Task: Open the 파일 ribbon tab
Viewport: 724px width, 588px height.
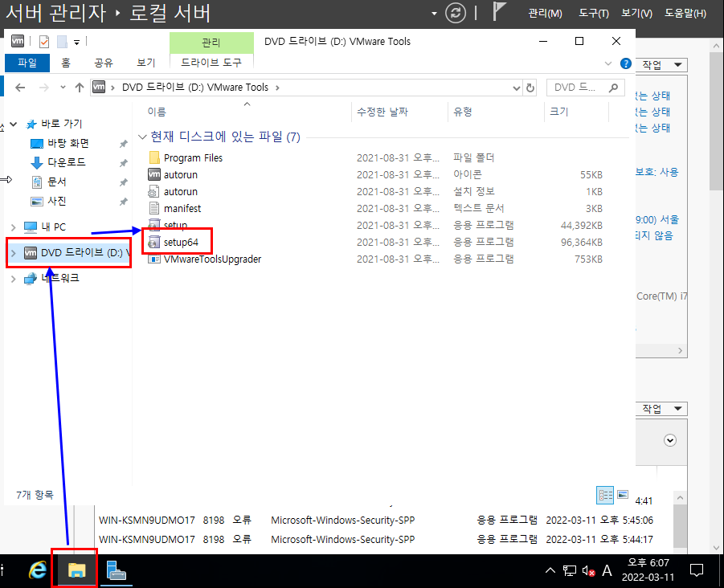Action: click(x=27, y=63)
